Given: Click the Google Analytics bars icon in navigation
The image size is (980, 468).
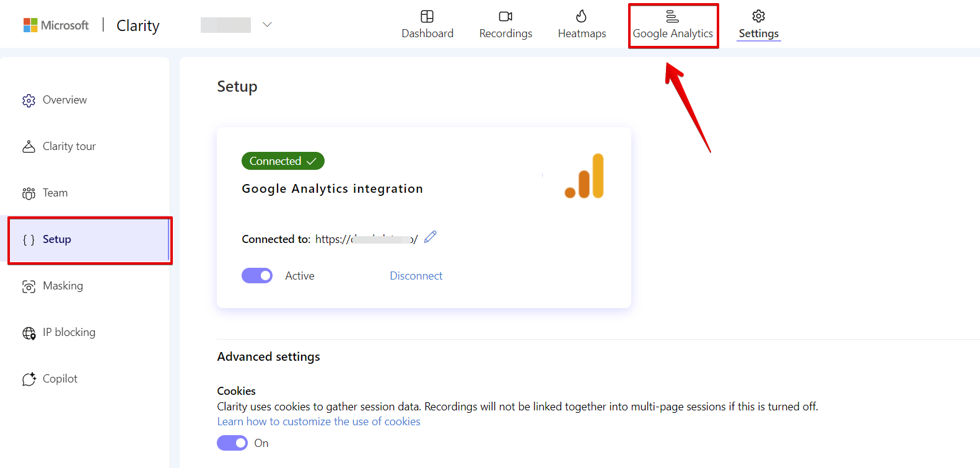Looking at the screenshot, I should click(x=672, y=16).
